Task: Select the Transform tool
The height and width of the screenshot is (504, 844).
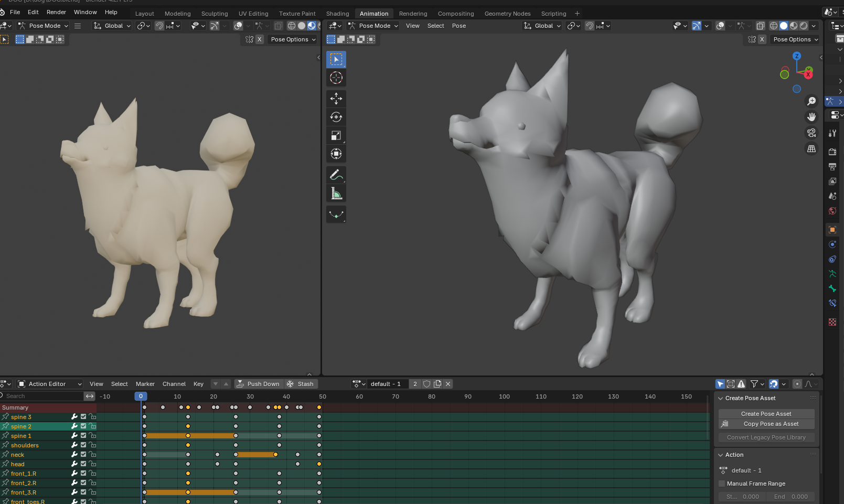Action: 336,154
